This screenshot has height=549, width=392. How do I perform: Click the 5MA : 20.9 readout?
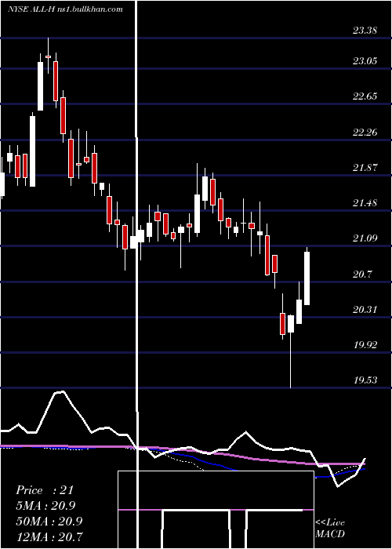point(45,505)
